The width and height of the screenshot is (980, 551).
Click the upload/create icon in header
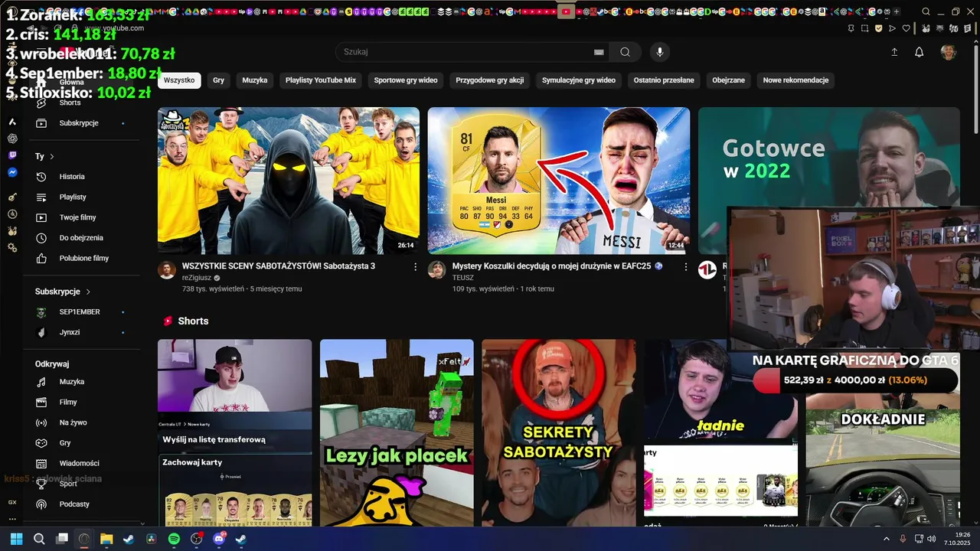pyautogui.click(x=894, y=52)
